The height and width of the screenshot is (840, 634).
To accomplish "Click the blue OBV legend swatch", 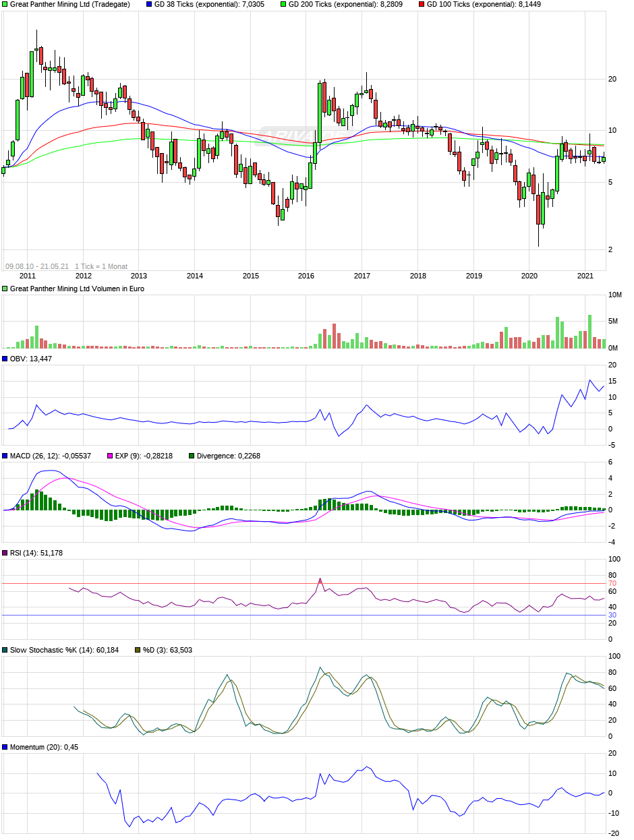I will tap(5, 359).
